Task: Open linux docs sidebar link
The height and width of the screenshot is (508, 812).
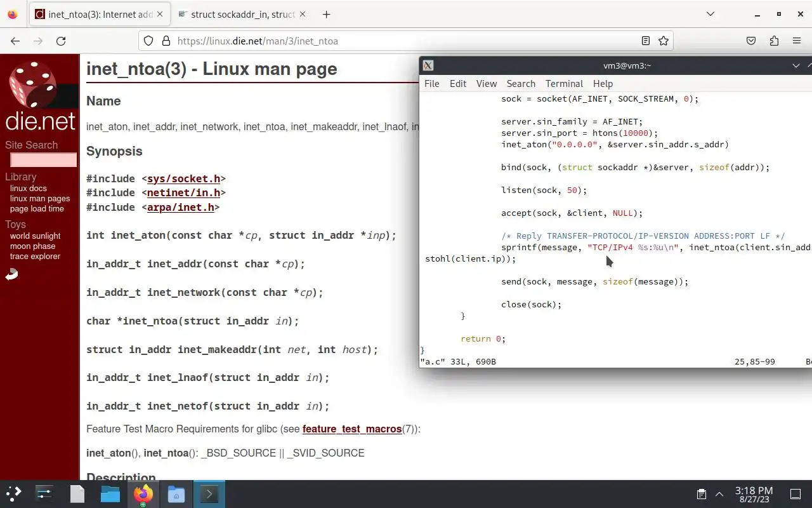Action: [x=29, y=189]
